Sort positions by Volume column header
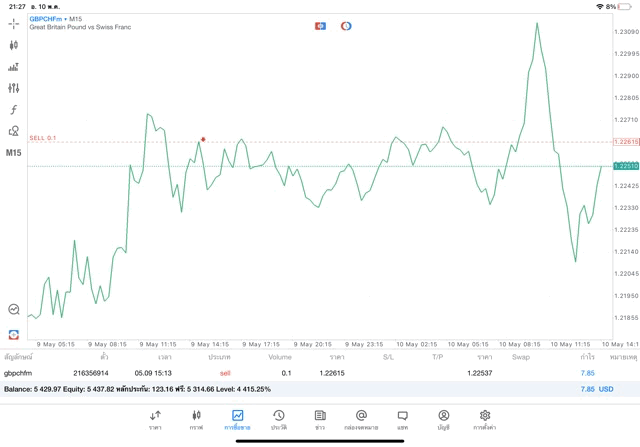Screen dimensions: 640x447 280,357
